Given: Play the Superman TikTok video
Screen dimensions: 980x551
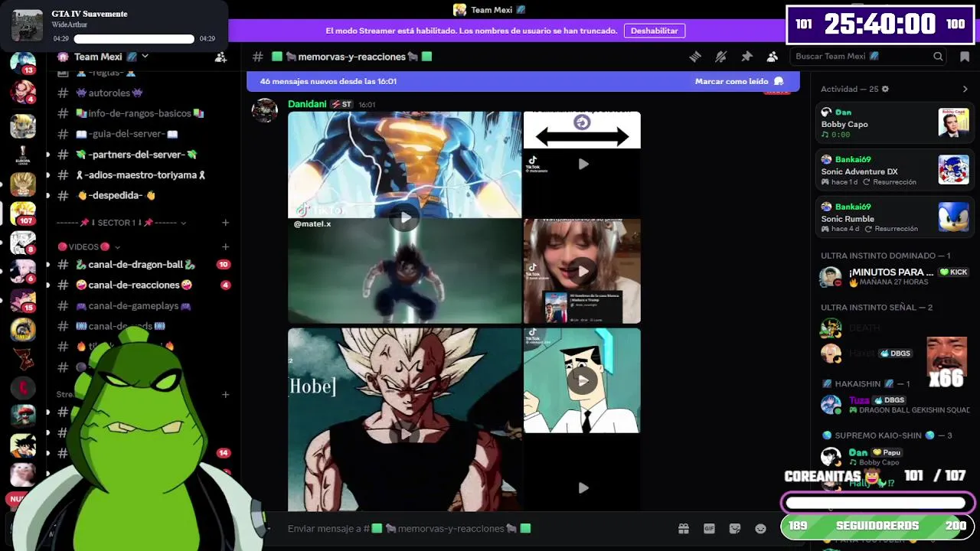Looking at the screenshot, I should click(405, 218).
